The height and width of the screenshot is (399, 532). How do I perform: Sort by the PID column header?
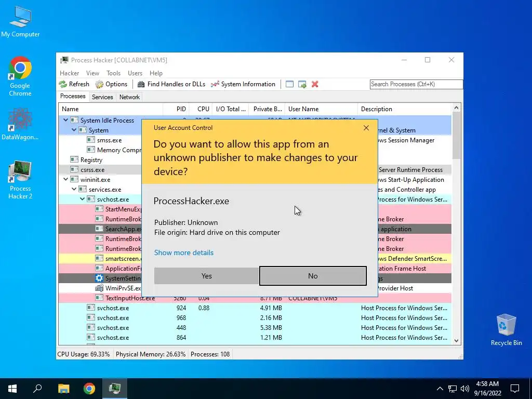176,109
